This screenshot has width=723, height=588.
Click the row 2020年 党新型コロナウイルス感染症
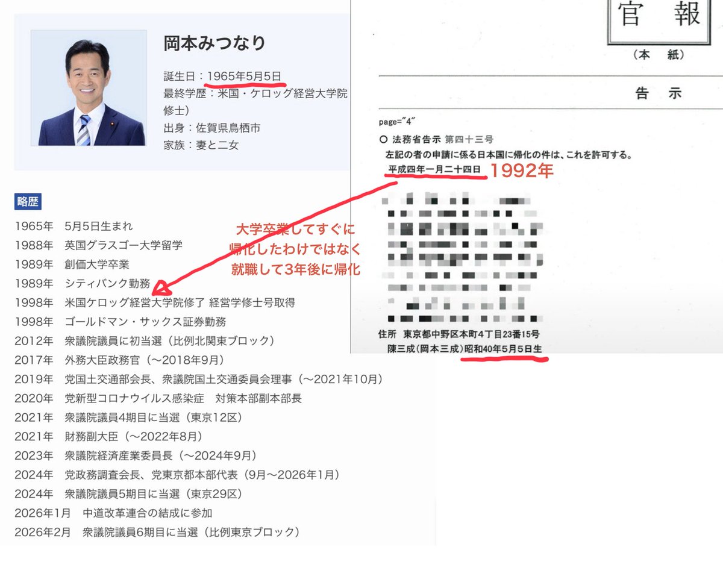click(158, 399)
